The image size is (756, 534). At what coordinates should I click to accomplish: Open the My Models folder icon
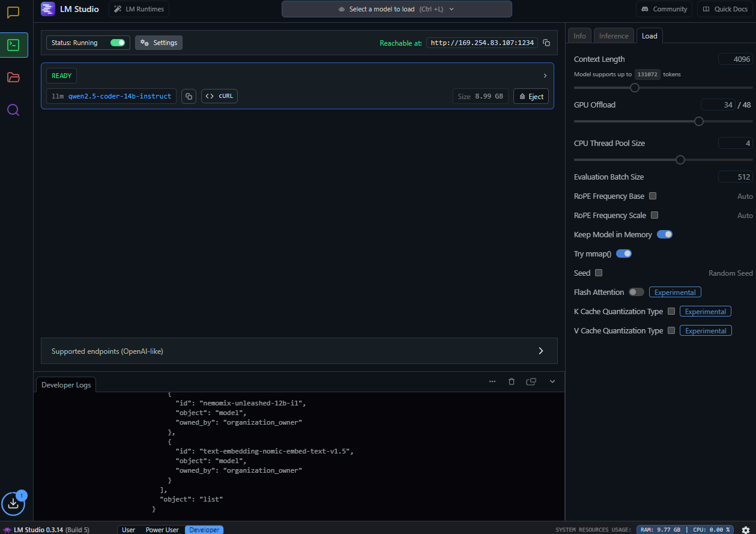[13, 77]
